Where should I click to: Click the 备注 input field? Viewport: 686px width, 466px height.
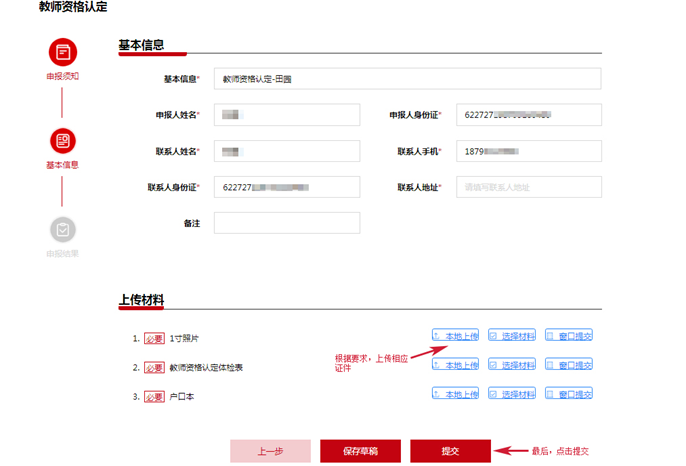coord(287,223)
